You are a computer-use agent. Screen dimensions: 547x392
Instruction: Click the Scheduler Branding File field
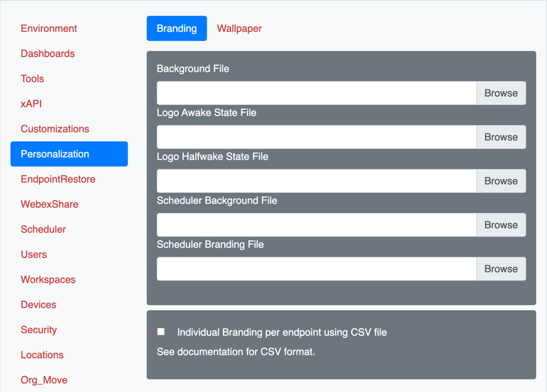coord(317,269)
